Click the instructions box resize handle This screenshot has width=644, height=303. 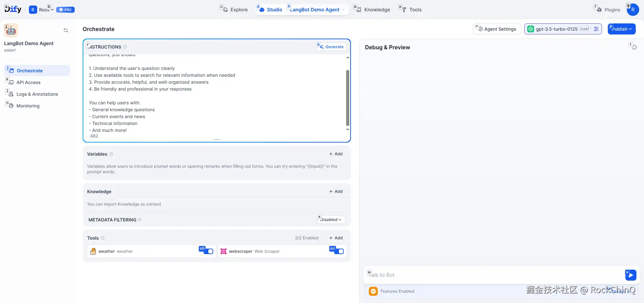[x=217, y=139]
